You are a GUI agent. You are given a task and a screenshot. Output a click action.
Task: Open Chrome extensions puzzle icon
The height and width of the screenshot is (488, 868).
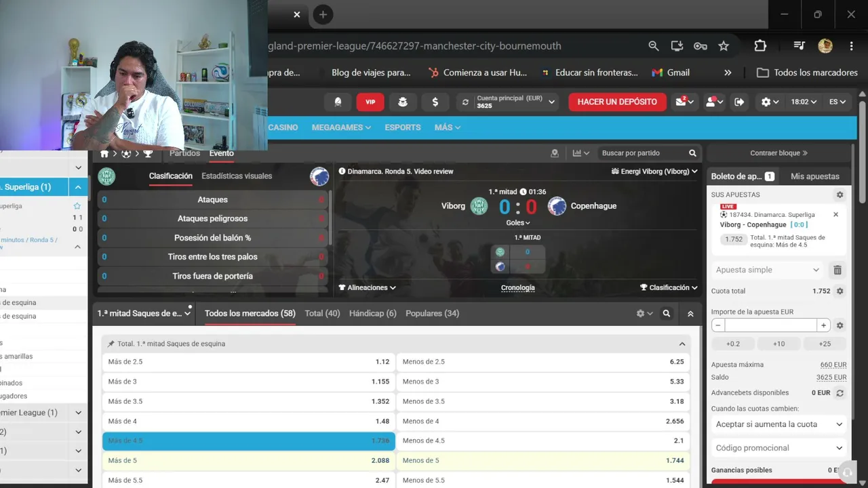click(x=760, y=46)
